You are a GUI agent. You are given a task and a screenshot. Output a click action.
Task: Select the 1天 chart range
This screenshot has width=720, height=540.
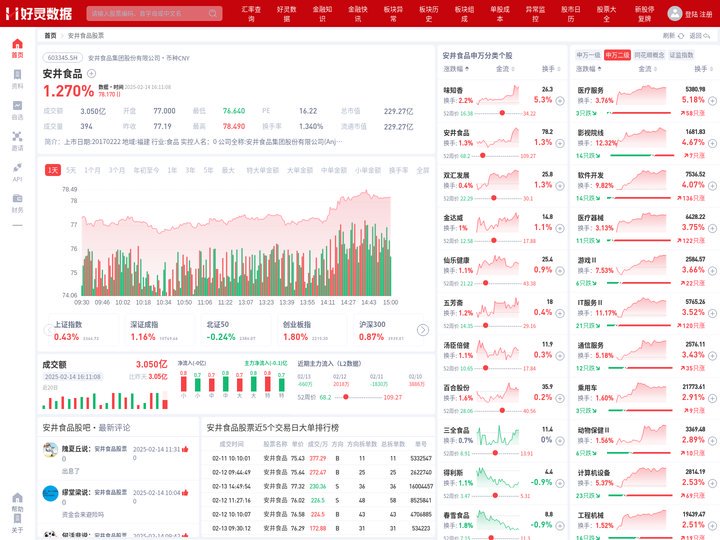[x=53, y=170]
